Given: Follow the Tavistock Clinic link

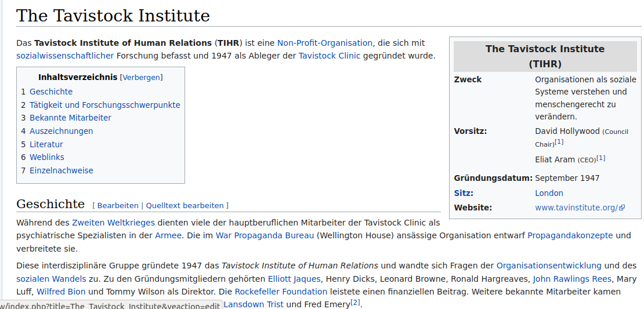Looking at the screenshot, I should [329, 56].
